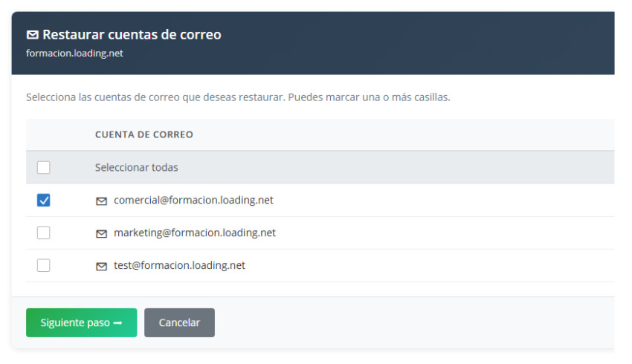Click the test@formacion.loading.net address text
Screen dimensions: 632x364
[179, 265]
